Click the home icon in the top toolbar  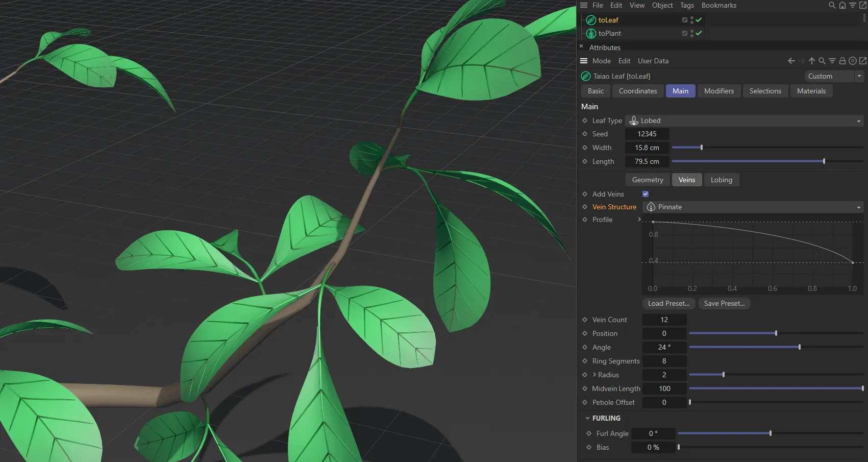(842, 5)
